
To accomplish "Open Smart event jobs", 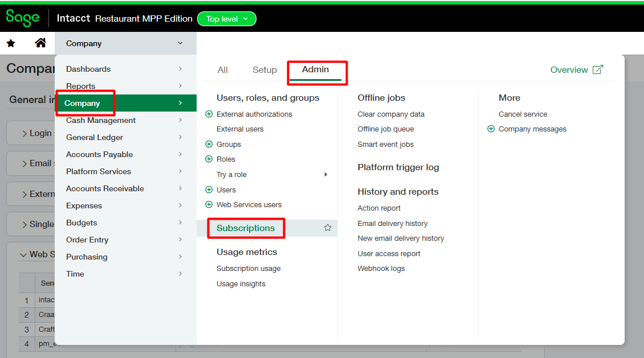I will pyautogui.click(x=385, y=145).
